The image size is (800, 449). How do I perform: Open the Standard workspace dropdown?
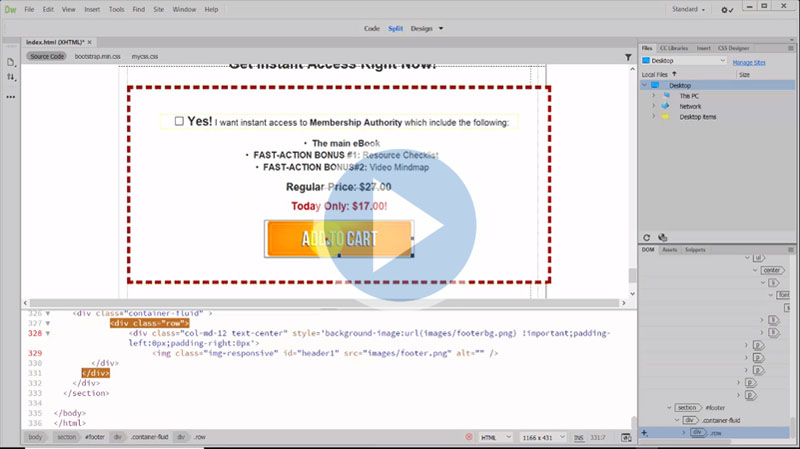[x=688, y=9]
